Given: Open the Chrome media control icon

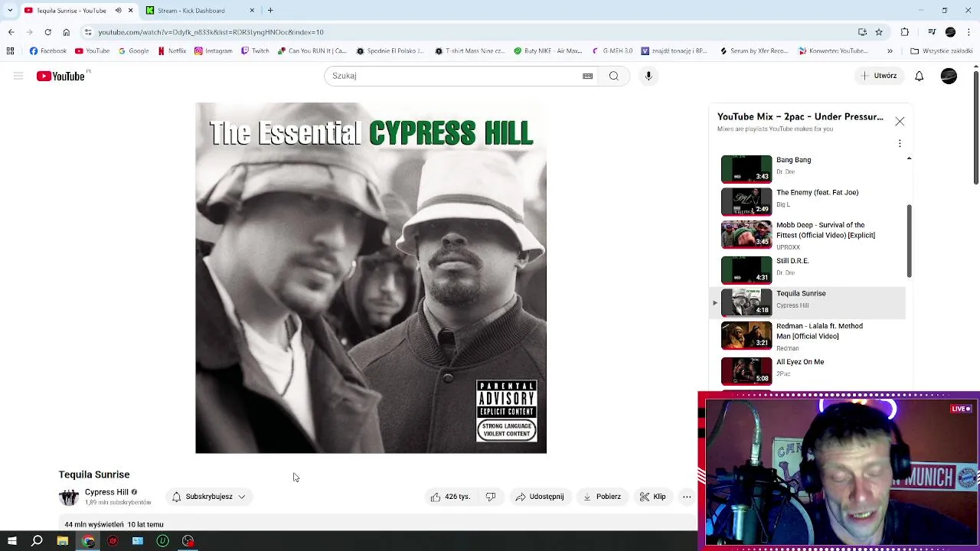Looking at the screenshot, I should [932, 32].
